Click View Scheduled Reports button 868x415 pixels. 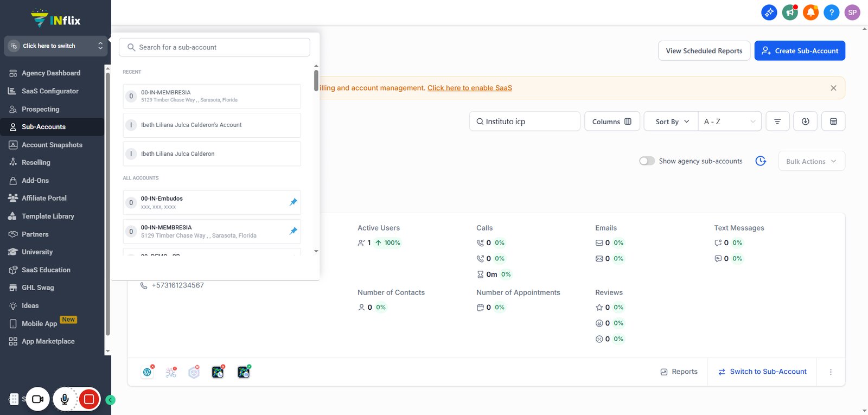tap(704, 50)
